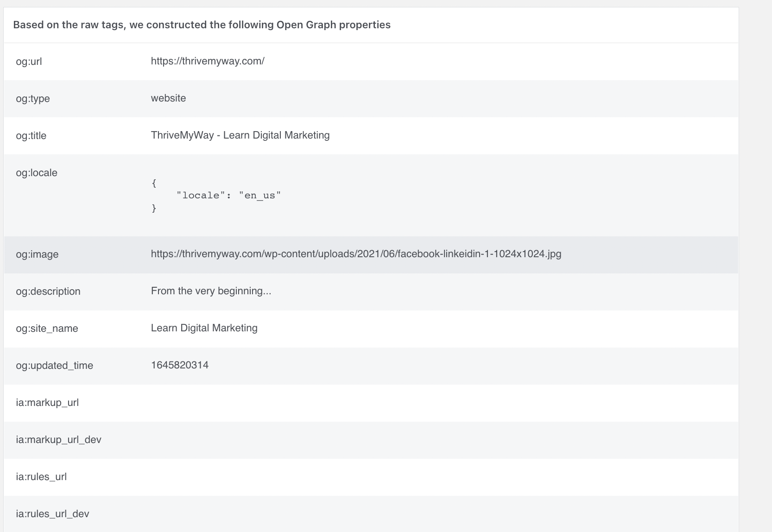Screen dimensions: 772x532
Task: Click 'ThriveMyWay - Learn Digital Marketing' title value
Action: tap(240, 135)
